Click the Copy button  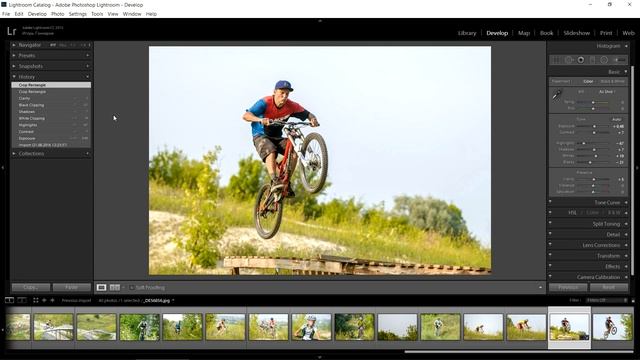point(31,287)
